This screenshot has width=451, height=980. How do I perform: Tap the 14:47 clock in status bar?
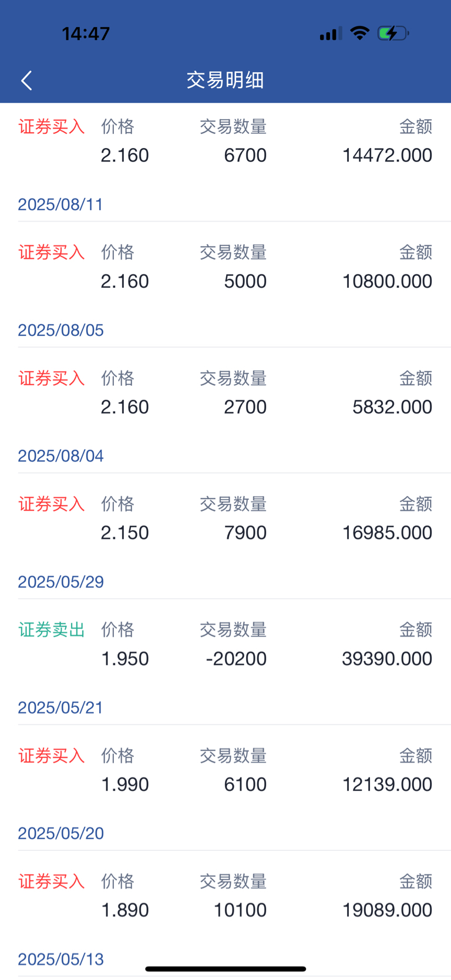click(x=86, y=33)
